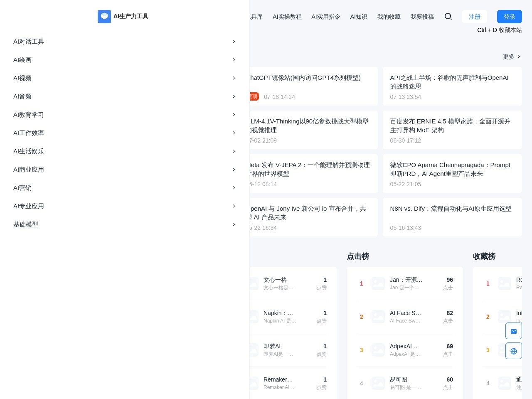Click the 易可图 placeholder image icon
Screen dimensions: 532x399
[378, 383]
